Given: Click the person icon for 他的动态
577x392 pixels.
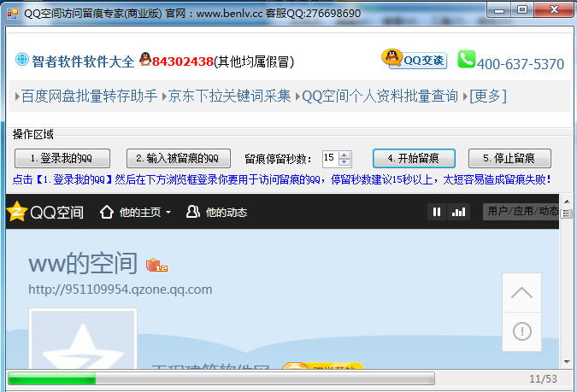Looking at the screenshot, I should coord(193,212).
